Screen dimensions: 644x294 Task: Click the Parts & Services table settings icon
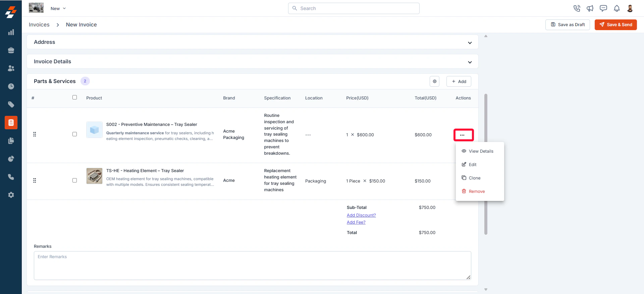[434, 81]
